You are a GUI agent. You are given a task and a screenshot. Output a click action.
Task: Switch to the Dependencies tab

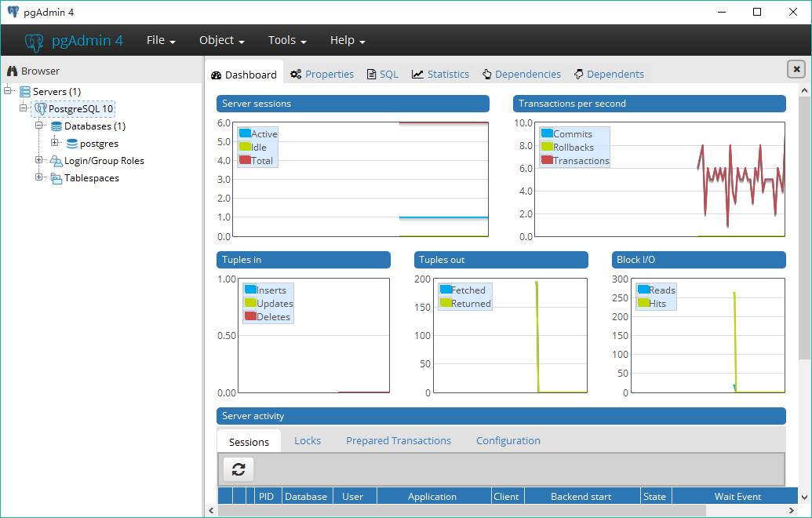click(x=522, y=74)
